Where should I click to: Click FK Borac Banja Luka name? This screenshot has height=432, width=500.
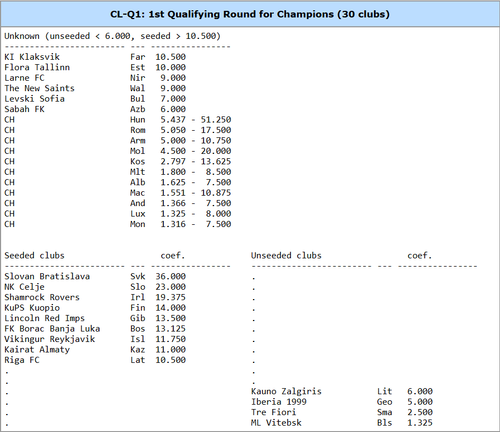pos(52,329)
